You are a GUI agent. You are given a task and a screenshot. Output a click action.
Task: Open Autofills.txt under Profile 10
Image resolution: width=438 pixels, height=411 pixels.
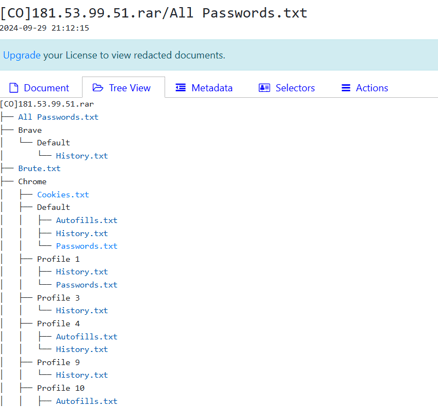coord(86,401)
